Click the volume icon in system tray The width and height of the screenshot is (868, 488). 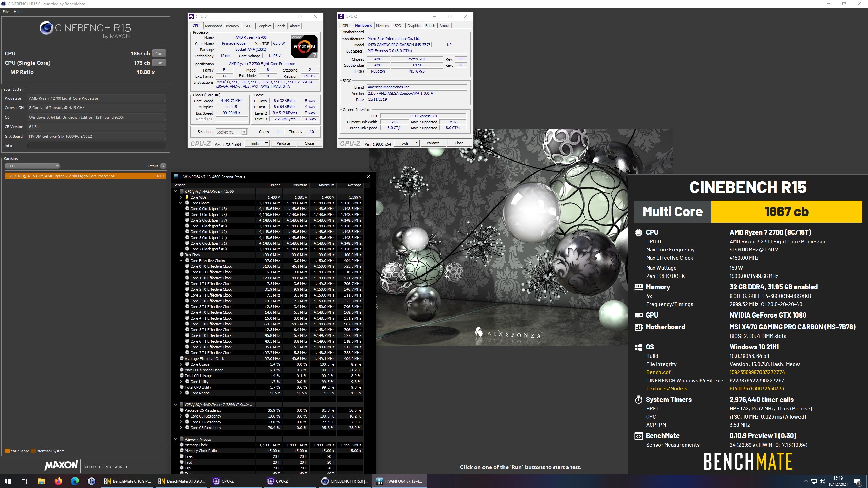point(822,481)
